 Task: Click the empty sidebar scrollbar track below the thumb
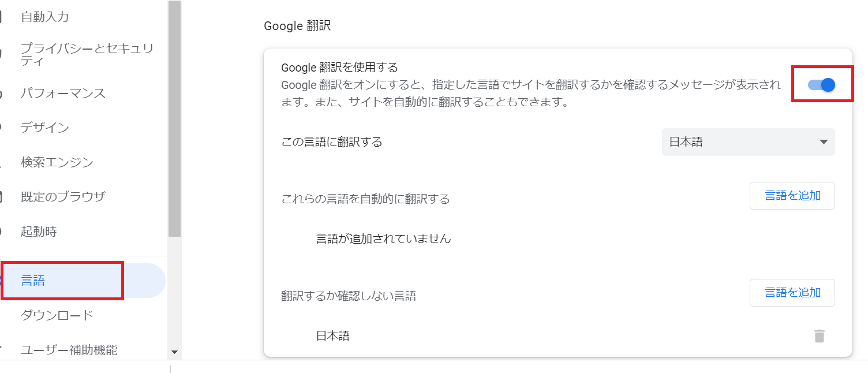click(174, 289)
